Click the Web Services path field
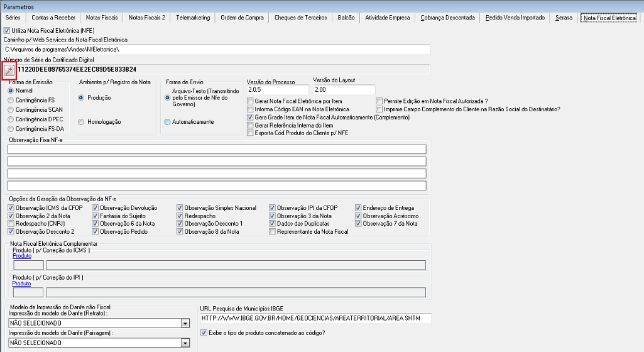 [x=217, y=49]
